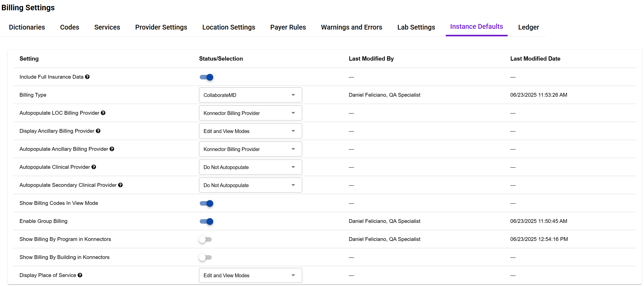This screenshot has height=286, width=644.
Task: Open Display Place of Service dropdown
Action: coord(250,275)
